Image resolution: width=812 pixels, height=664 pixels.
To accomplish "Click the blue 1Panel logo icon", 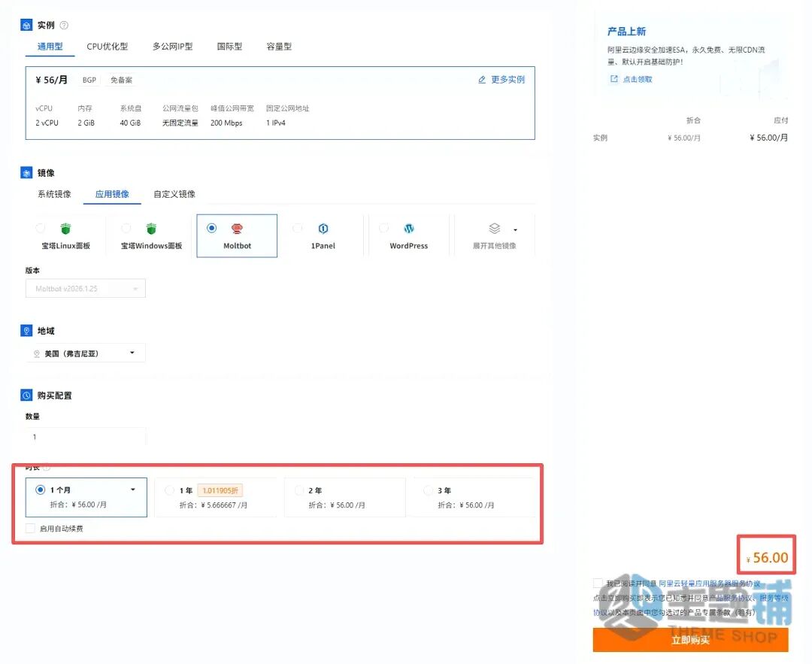I will 323,229.
